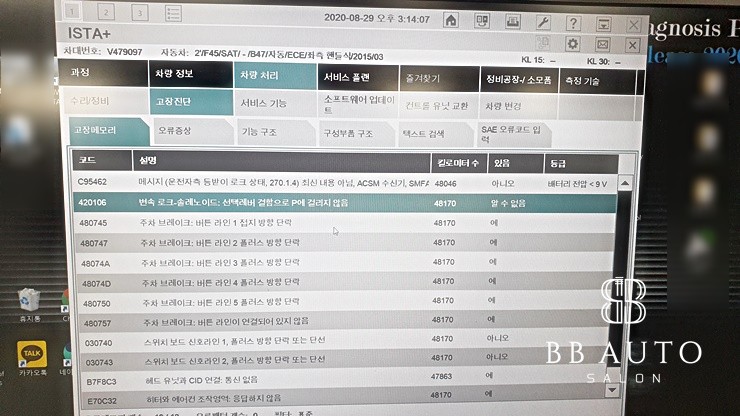The height and width of the screenshot is (416, 740).
Task: Open SAE 오류코드 입력 tab
Action: tap(513, 135)
